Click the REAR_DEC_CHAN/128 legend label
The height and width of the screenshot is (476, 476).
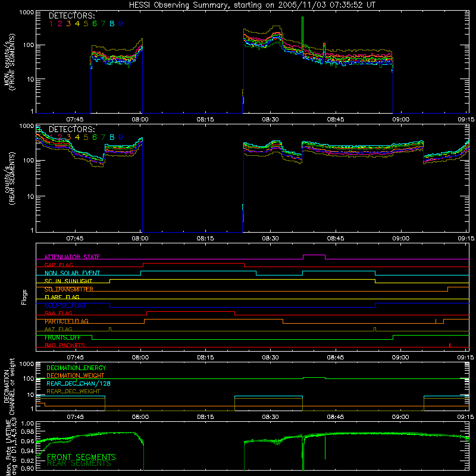(79, 383)
